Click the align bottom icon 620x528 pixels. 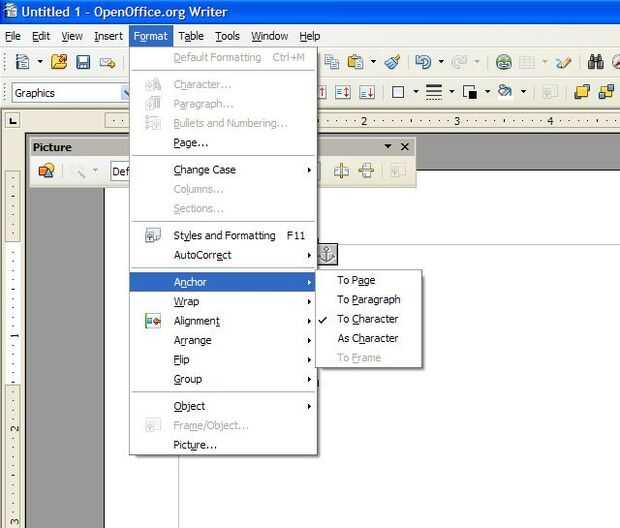[x=367, y=93]
